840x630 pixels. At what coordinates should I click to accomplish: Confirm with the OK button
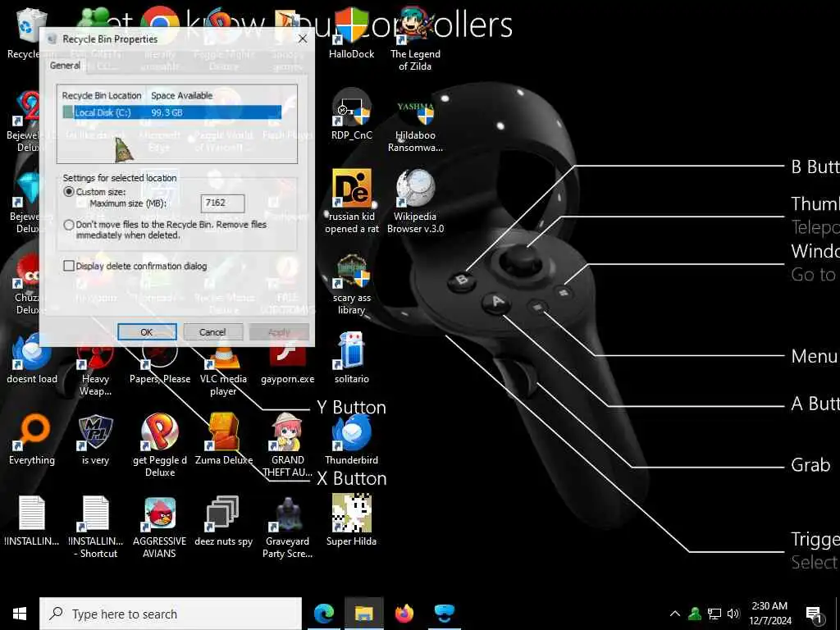(147, 332)
